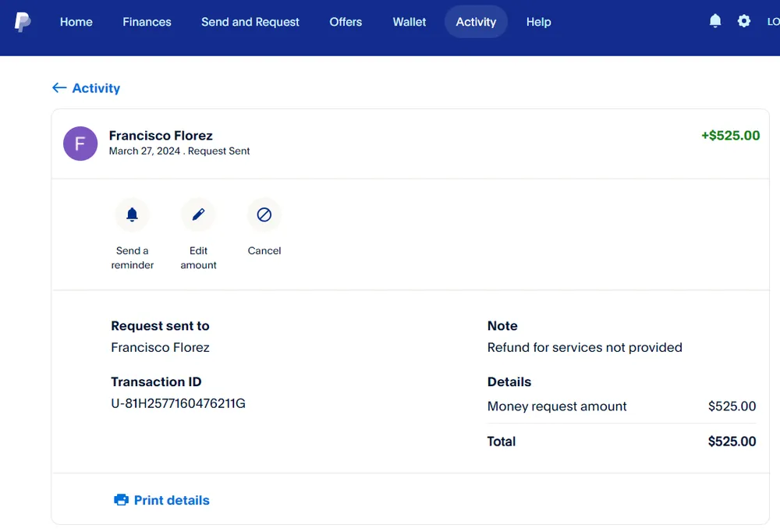Open the Finances menu item

[147, 22]
